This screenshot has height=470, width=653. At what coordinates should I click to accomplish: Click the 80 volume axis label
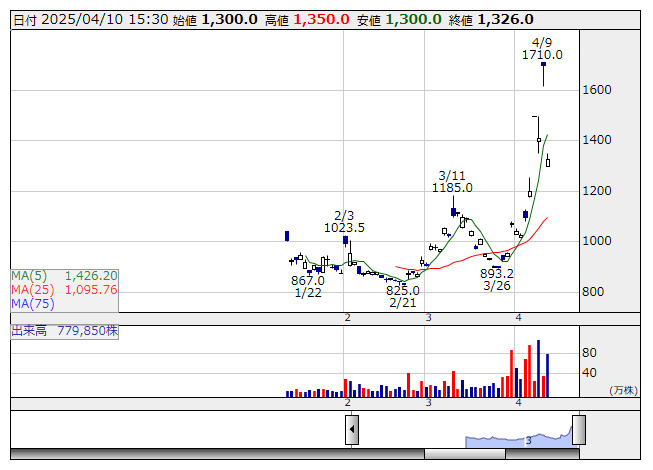point(589,353)
